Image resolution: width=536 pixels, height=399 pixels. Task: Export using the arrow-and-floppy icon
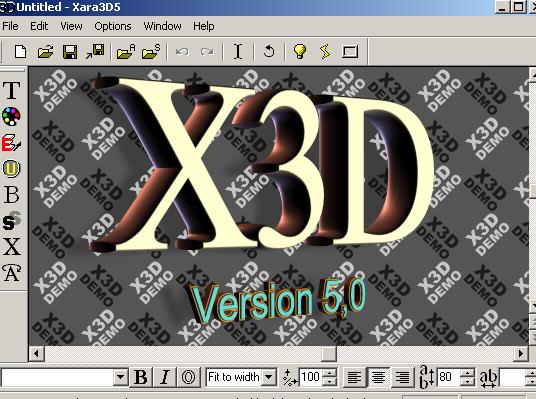pyautogui.click(x=95, y=52)
